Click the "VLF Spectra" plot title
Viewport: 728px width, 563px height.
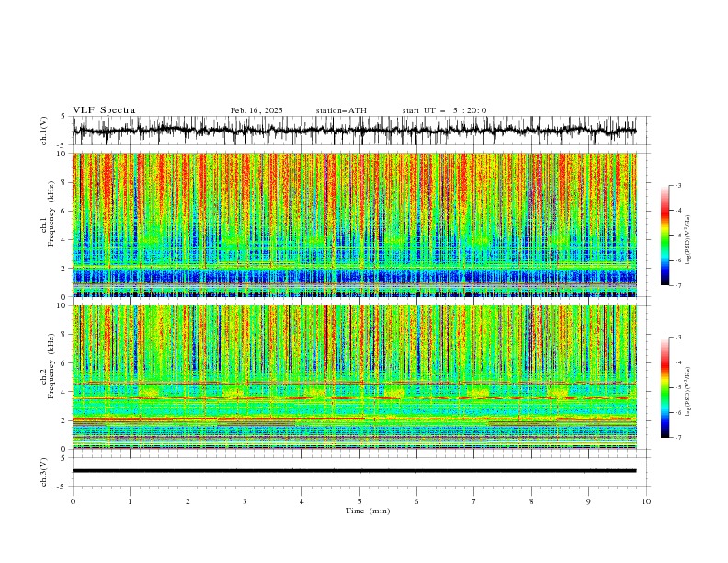[x=104, y=110]
